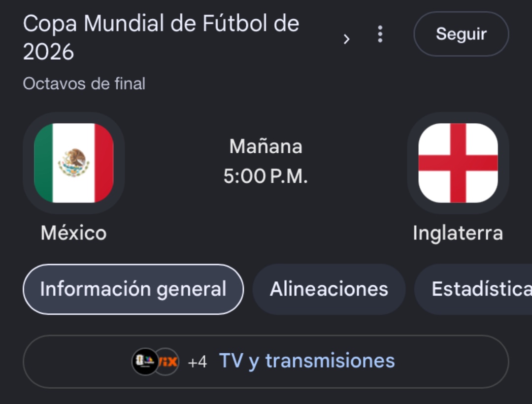Open the México team name
The image size is (532, 404).
tap(73, 233)
